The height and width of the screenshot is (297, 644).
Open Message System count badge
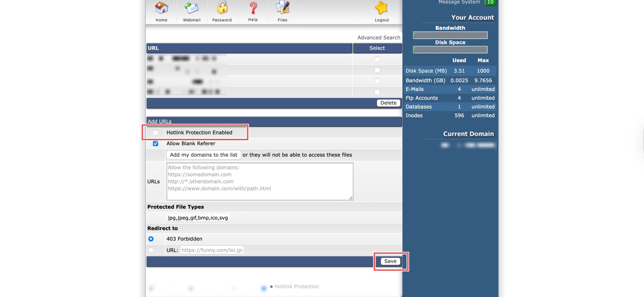tap(490, 2)
